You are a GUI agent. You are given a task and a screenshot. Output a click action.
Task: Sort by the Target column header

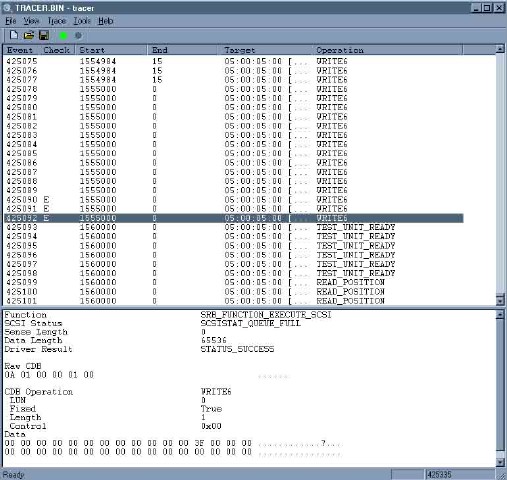coord(265,50)
